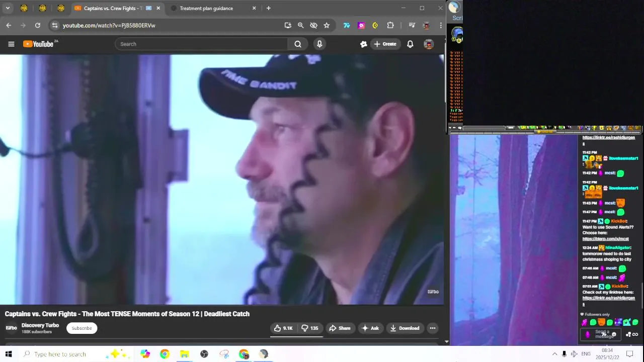Click the crossed-out eye icon in address bar
The width and height of the screenshot is (644, 362).
pyautogui.click(x=313, y=25)
